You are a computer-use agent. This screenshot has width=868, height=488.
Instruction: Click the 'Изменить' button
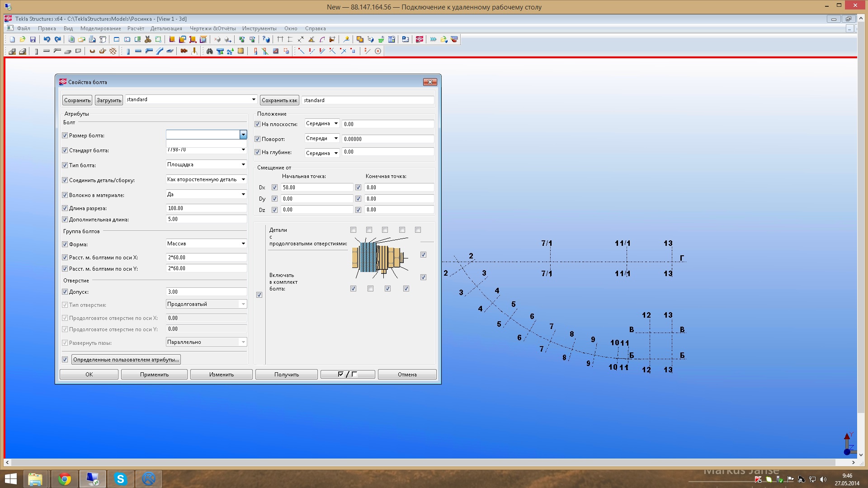pyautogui.click(x=221, y=375)
